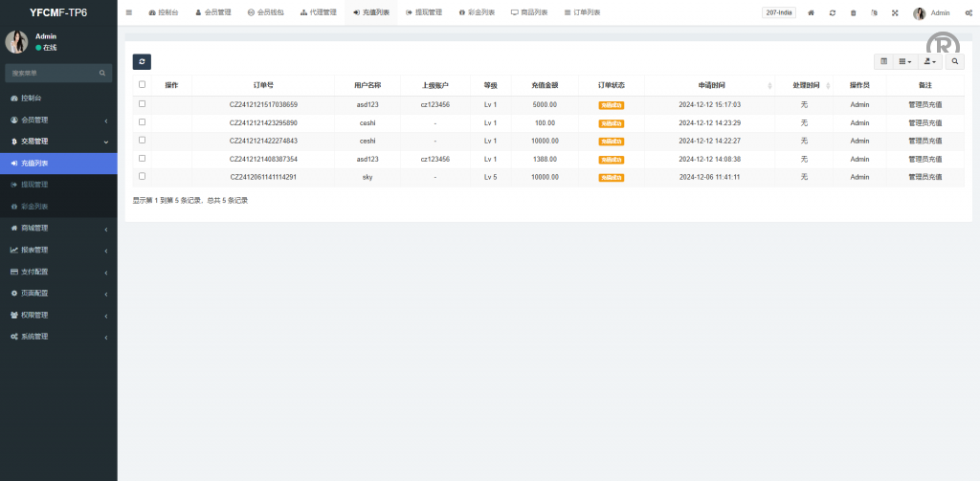This screenshot has height=481, width=980.
Task: Open the 订单列表 tab
Action: (582, 12)
